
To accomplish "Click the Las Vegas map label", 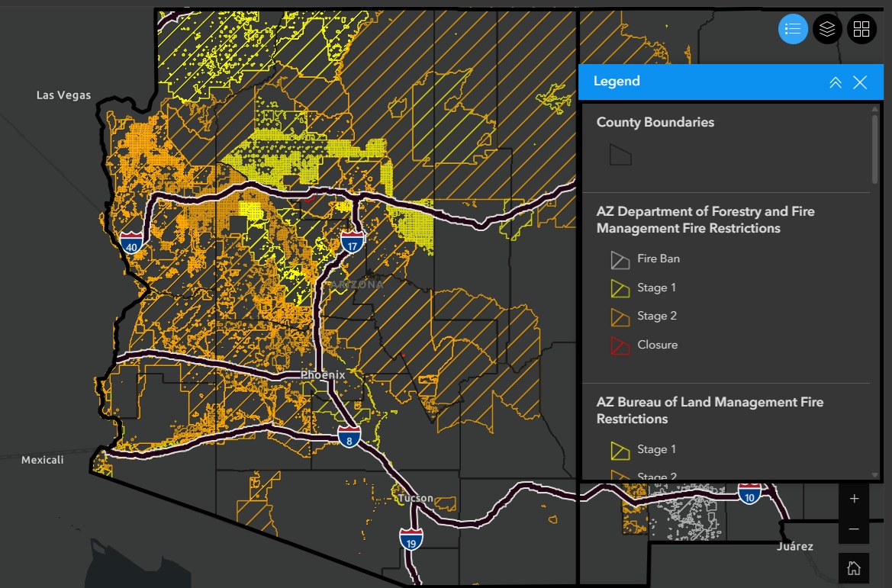I will (x=64, y=95).
